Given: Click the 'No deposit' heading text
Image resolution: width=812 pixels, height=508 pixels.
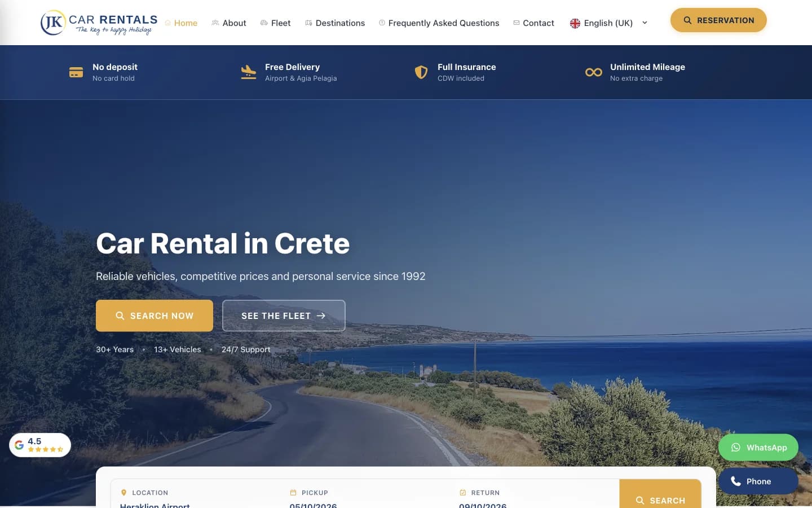Looking at the screenshot, I should click(x=115, y=67).
